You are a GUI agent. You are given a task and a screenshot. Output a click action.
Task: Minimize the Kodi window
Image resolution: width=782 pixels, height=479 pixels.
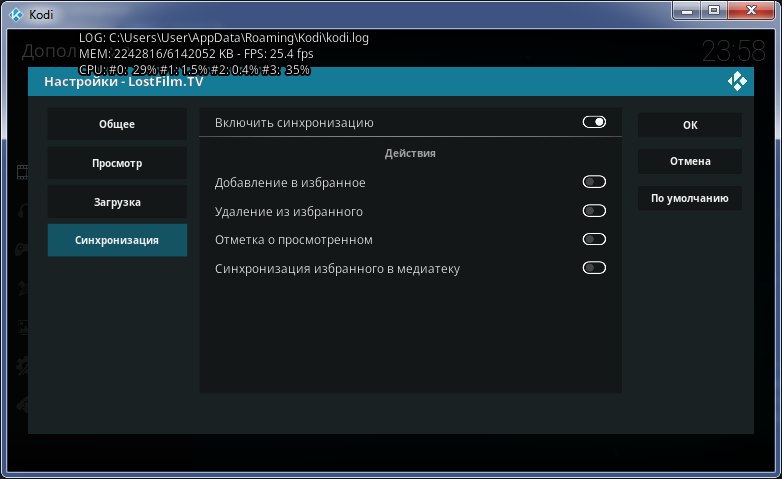point(687,10)
